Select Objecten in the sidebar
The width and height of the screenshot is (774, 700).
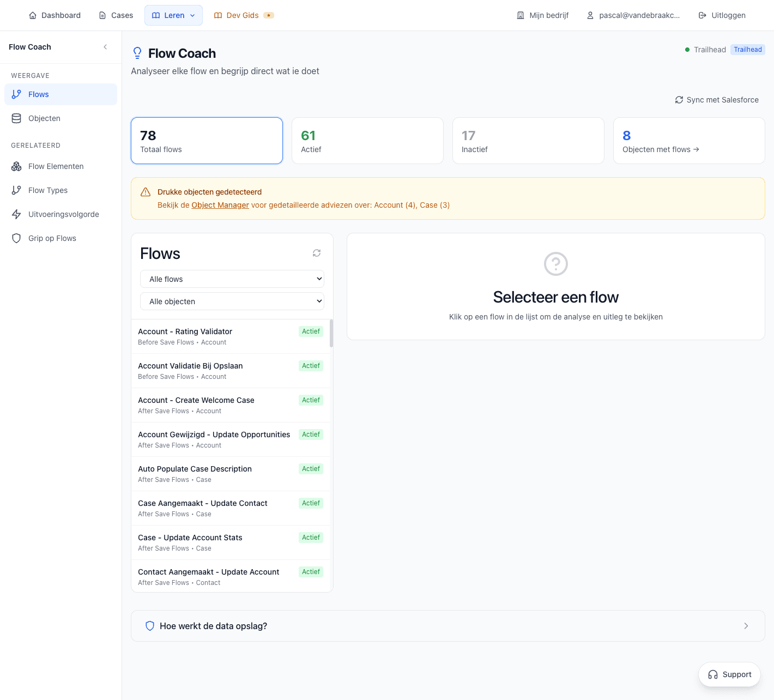click(61, 118)
